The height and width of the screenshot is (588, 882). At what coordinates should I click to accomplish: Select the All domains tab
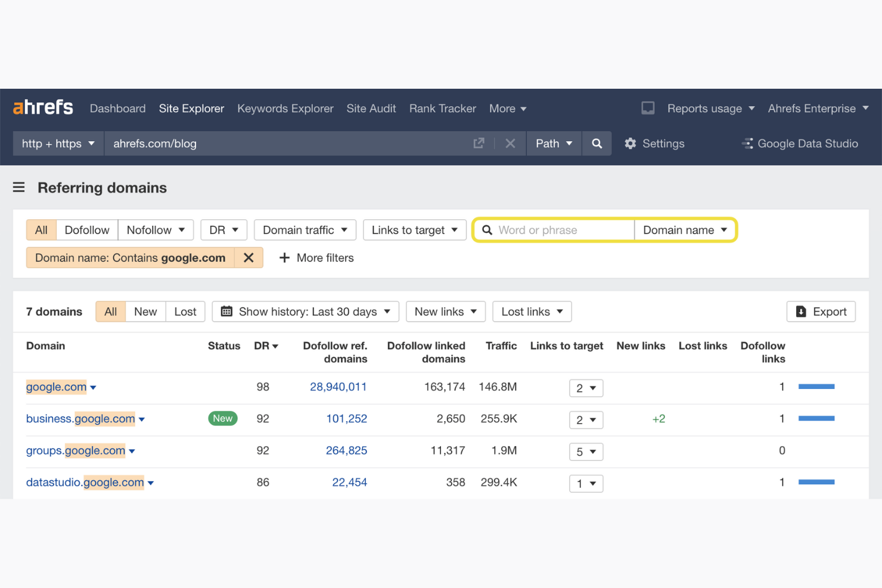coord(111,312)
